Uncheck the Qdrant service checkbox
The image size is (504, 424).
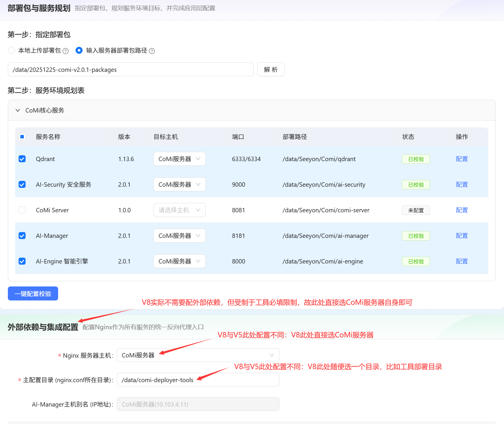pyautogui.click(x=22, y=159)
